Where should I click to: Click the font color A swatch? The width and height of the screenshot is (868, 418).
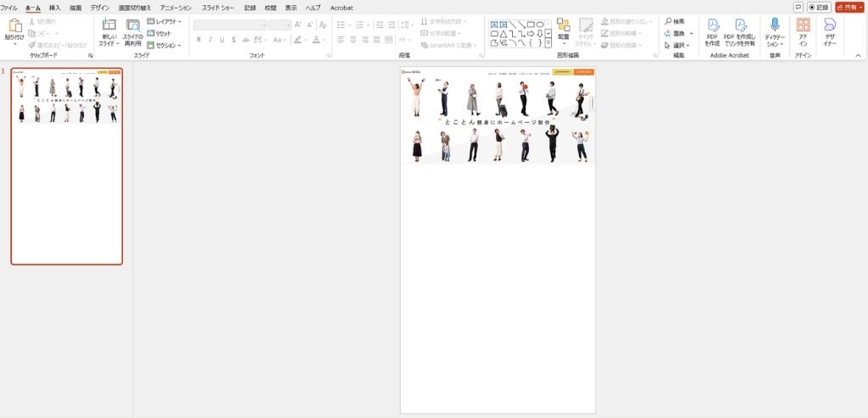(x=314, y=39)
